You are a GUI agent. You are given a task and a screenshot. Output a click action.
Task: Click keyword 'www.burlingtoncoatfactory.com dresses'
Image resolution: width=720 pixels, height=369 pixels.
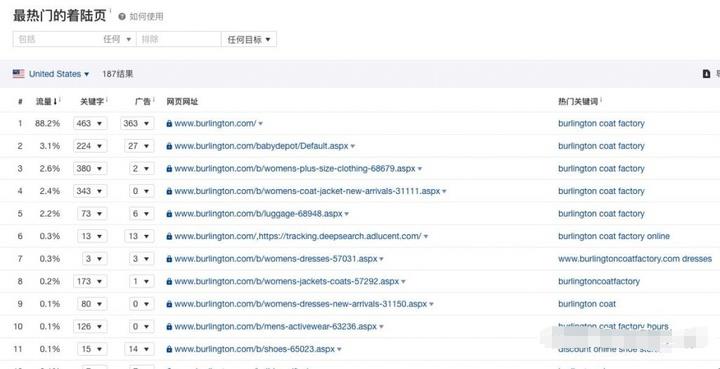coord(635,259)
